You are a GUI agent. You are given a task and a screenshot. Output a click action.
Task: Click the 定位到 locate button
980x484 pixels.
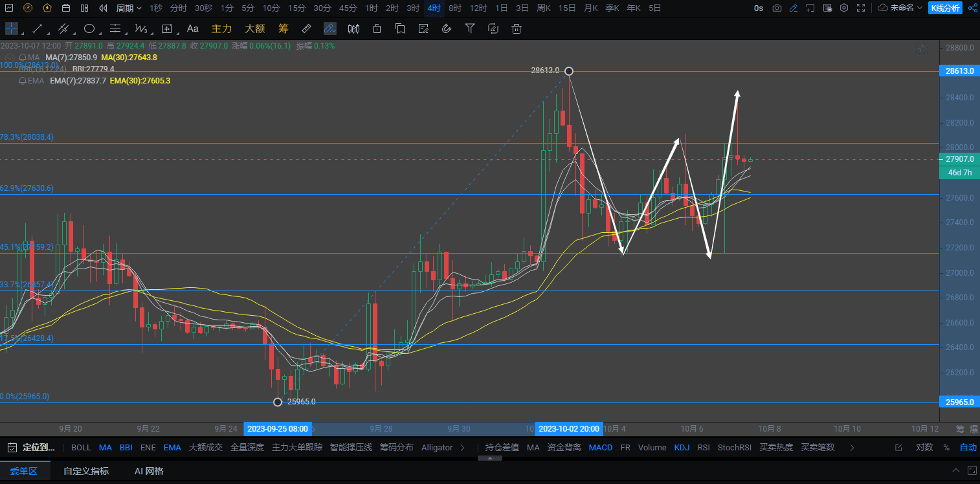point(32,447)
